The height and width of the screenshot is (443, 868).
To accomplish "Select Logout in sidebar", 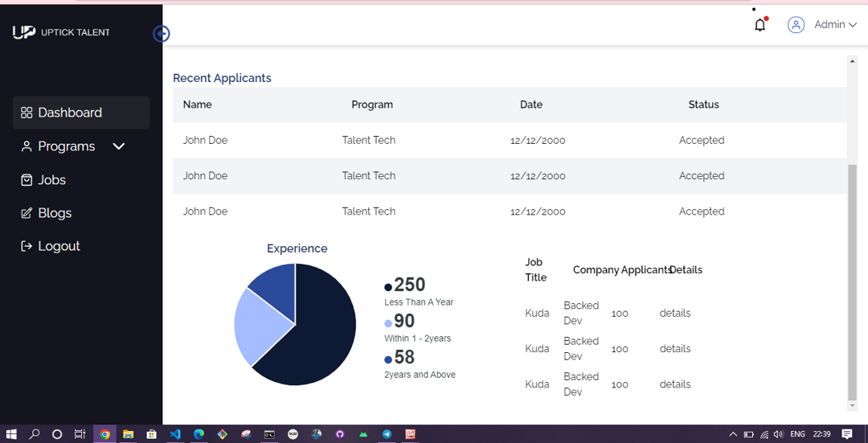I will click(51, 246).
